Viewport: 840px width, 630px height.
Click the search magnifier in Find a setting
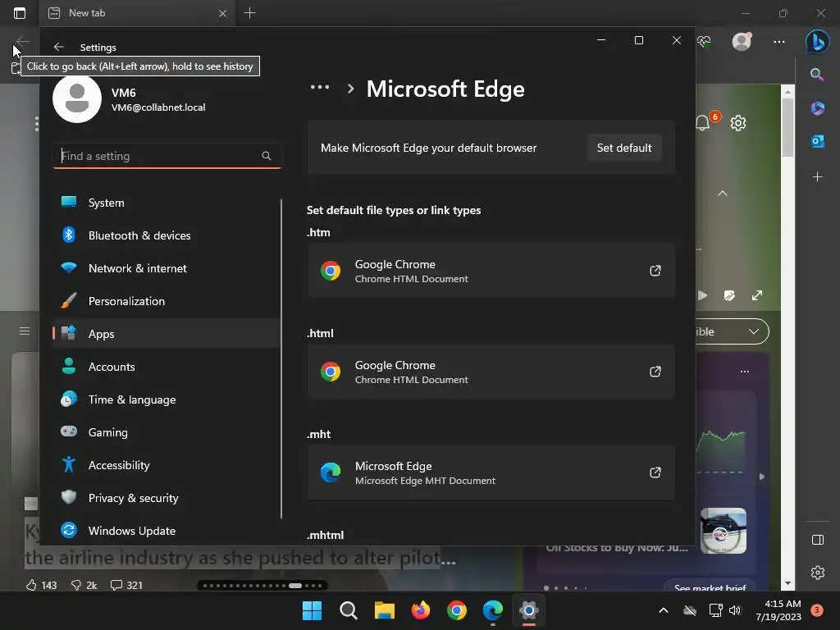tap(267, 156)
